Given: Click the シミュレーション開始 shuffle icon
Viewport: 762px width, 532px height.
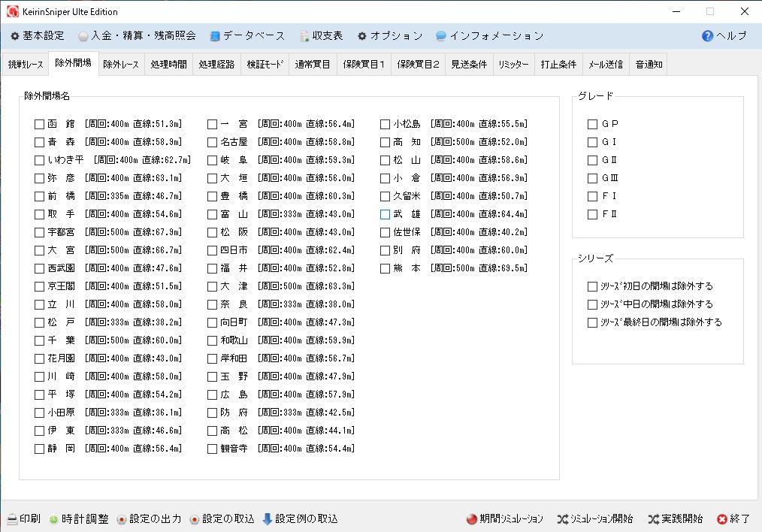Looking at the screenshot, I should (562, 519).
